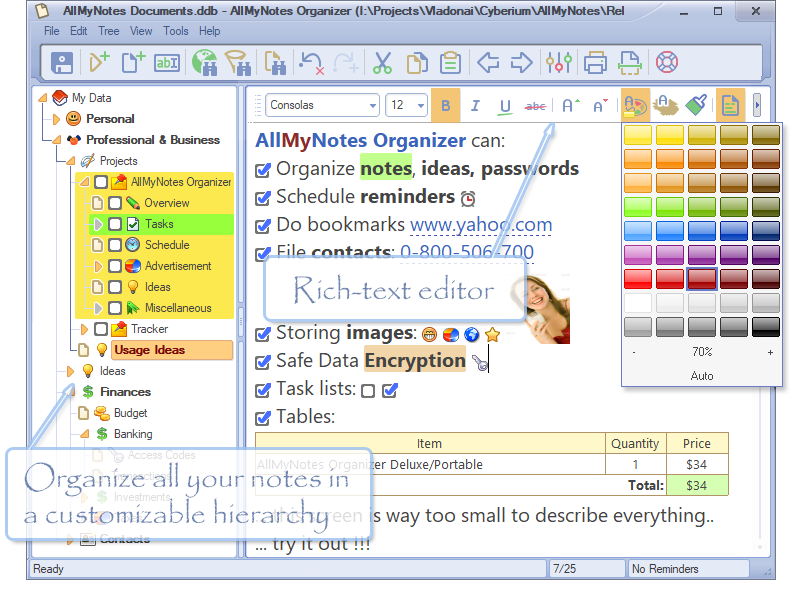This screenshot has height=592, width=800.
Task: Tick the empty Task lists checkbox
Action: tap(368, 391)
